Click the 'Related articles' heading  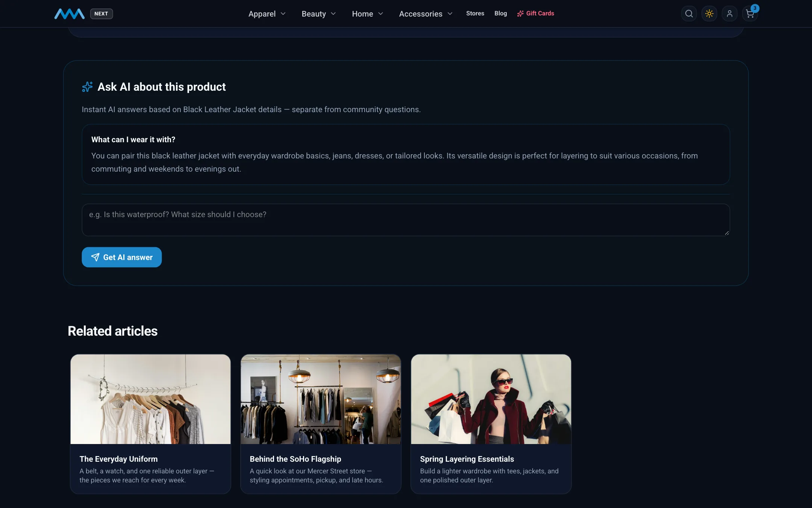pos(112,331)
